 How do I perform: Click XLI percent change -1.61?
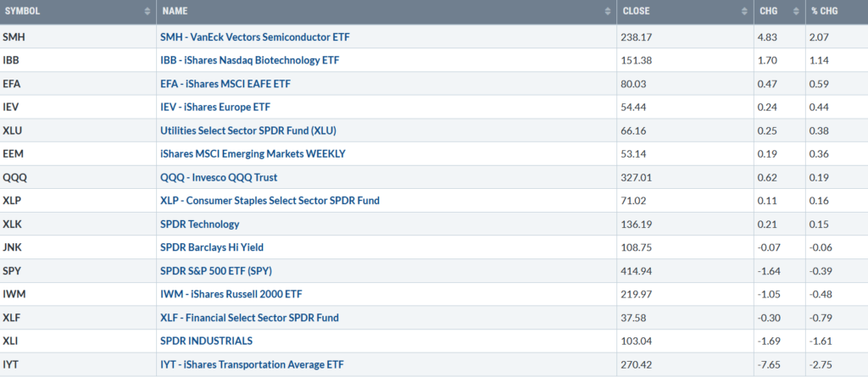(x=821, y=341)
